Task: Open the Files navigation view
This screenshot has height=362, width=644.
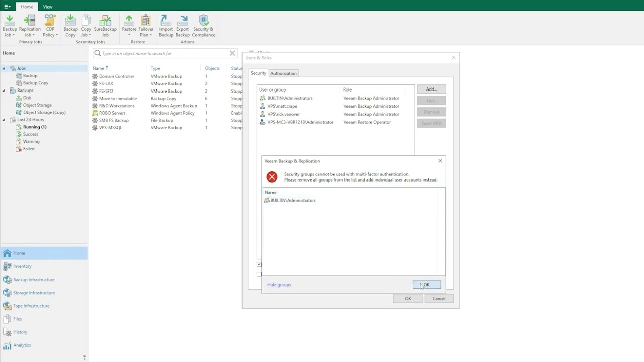Action: pos(44,319)
